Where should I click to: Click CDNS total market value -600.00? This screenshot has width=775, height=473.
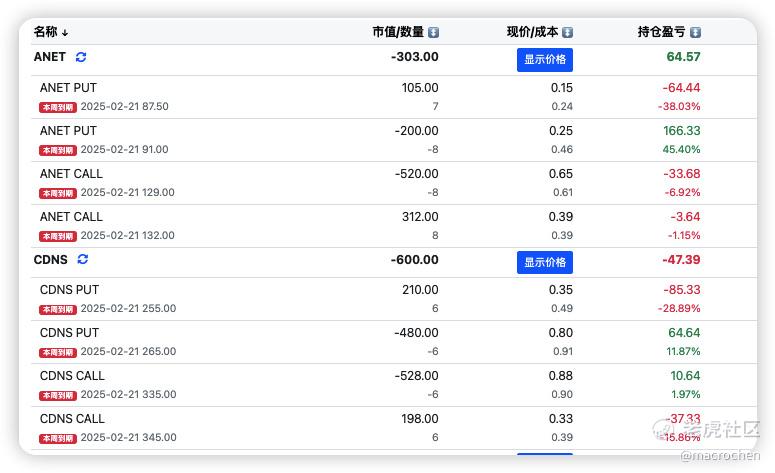coord(415,259)
